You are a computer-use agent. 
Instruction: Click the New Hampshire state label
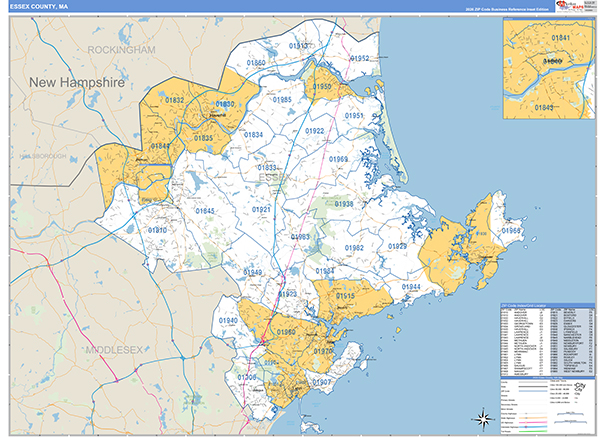pyautogui.click(x=76, y=82)
